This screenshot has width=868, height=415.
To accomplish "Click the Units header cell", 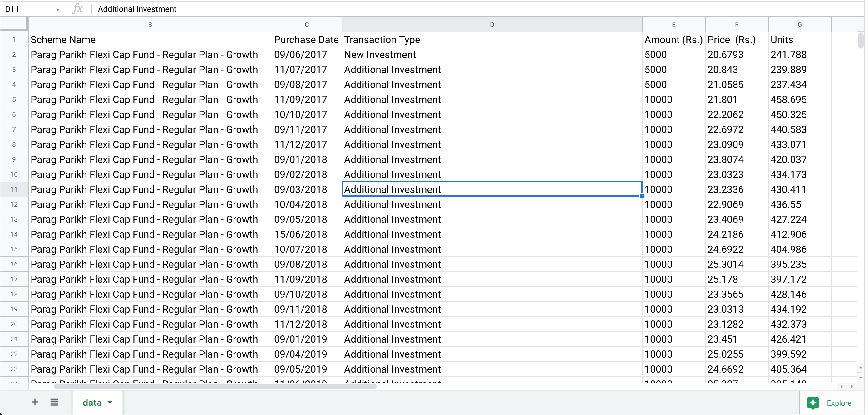I will point(800,40).
